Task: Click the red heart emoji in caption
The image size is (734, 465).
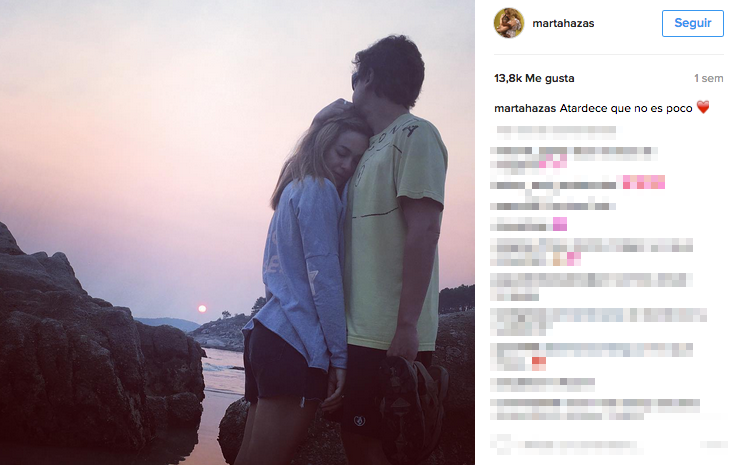Action: click(x=703, y=107)
